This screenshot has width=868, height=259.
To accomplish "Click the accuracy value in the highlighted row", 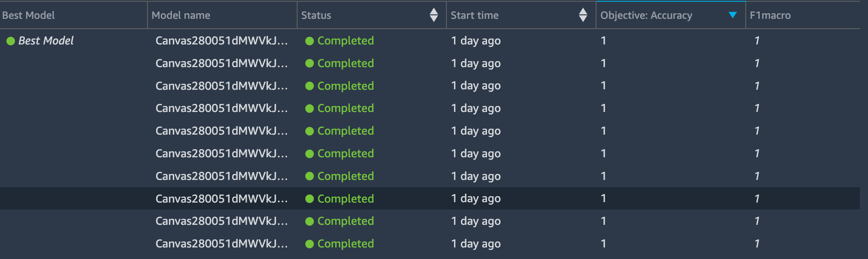I will tap(603, 198).
